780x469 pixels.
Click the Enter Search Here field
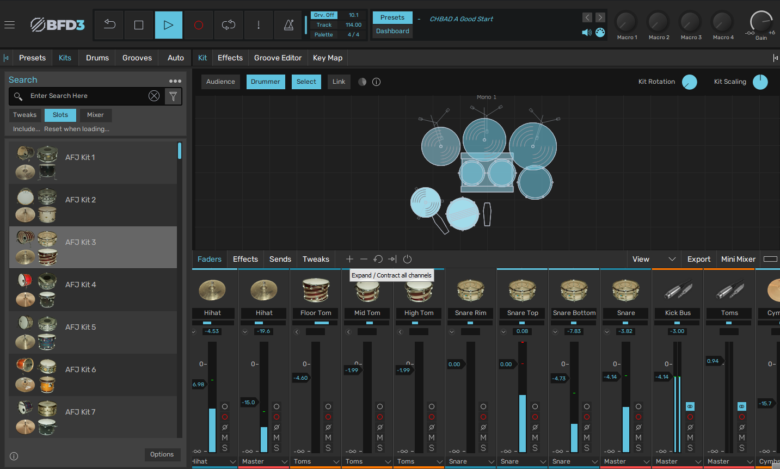[87, 96]
